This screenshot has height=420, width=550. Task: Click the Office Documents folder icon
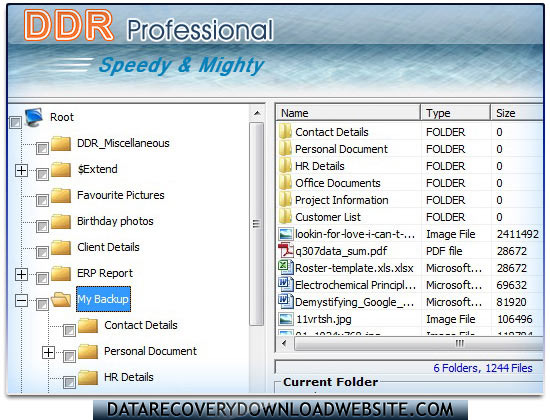click(x=286, y=183)
